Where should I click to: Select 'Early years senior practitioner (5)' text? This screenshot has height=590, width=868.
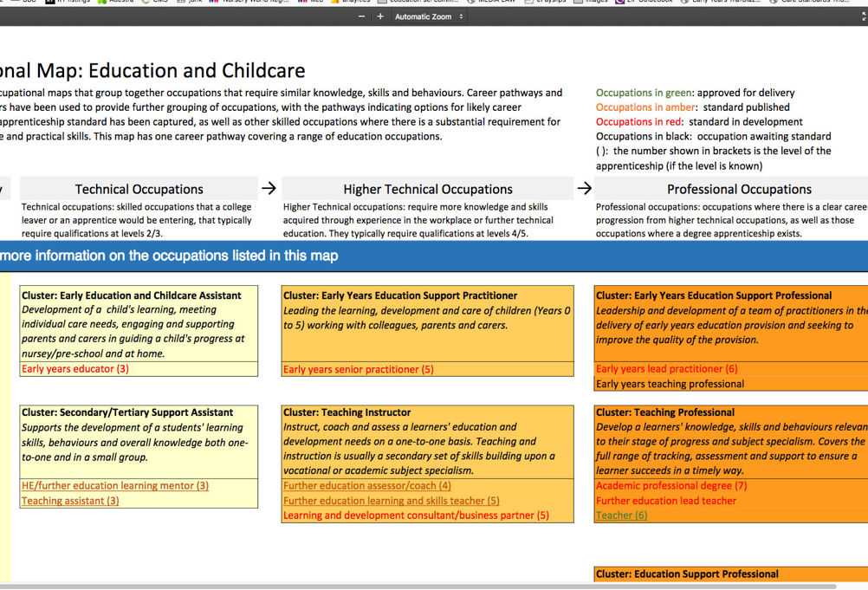[358, 369]
